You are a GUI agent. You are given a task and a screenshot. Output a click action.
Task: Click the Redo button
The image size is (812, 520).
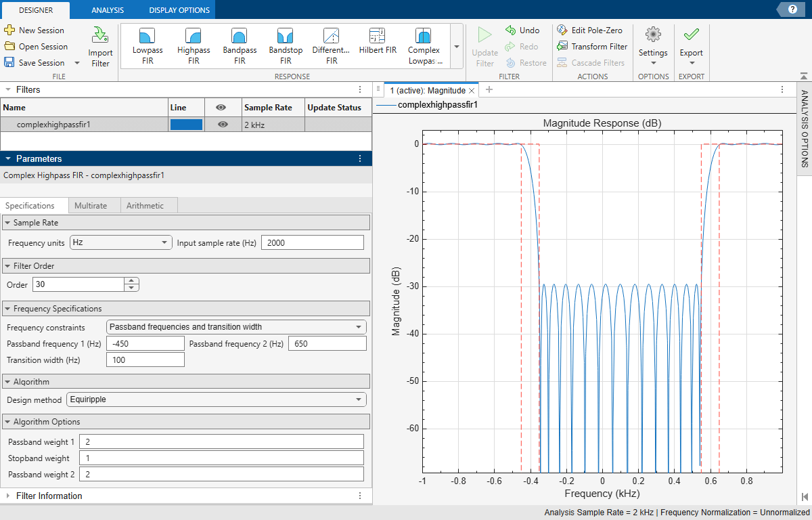pyautogui.click(x=522, y=47)
